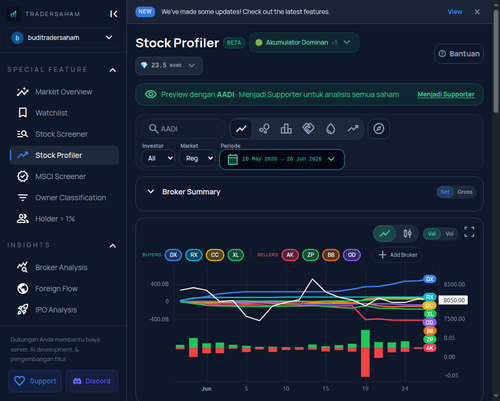
Task: Click the Tradersaham logo icon
Action: coord(13,14)
